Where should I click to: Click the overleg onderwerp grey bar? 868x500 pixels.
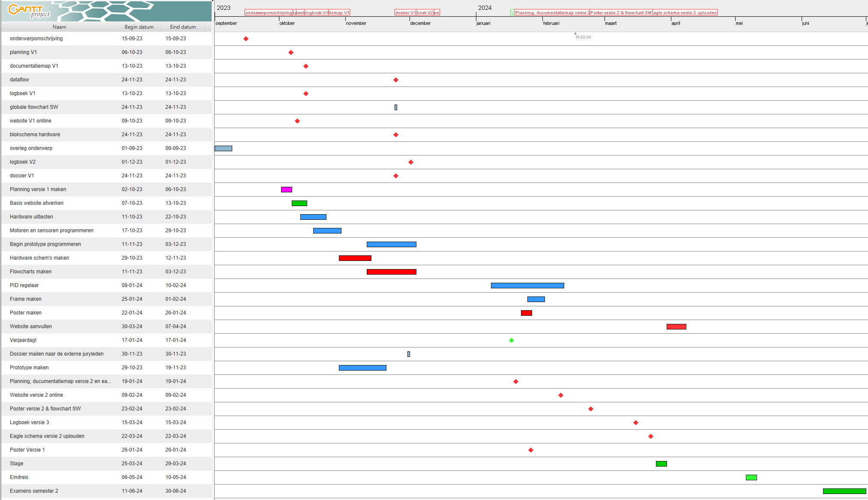pos(223,149)
